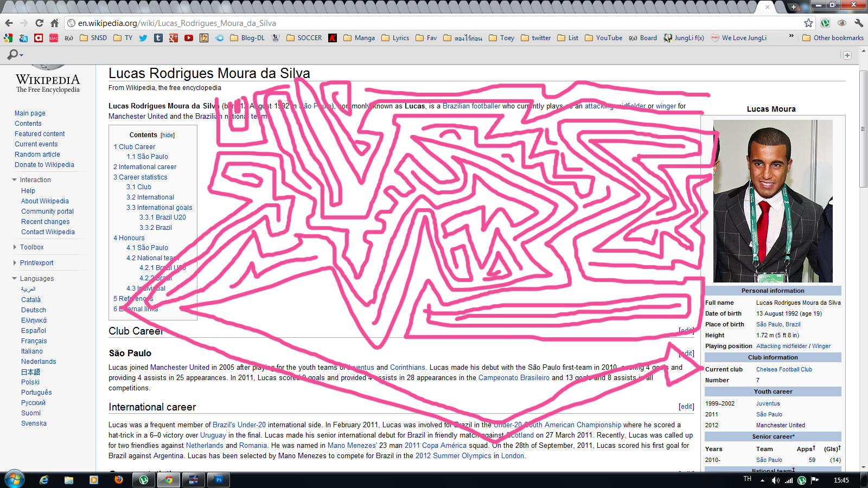Screen dimensions: 868x488
Task: Open the YouTube bookmarks folder
Action: [x=604, y=38]
